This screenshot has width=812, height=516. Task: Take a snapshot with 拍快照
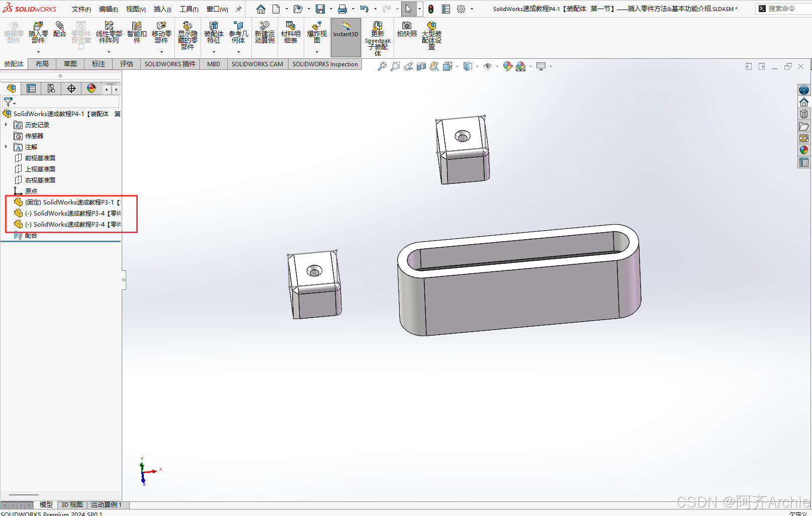(x=407, y=30)
